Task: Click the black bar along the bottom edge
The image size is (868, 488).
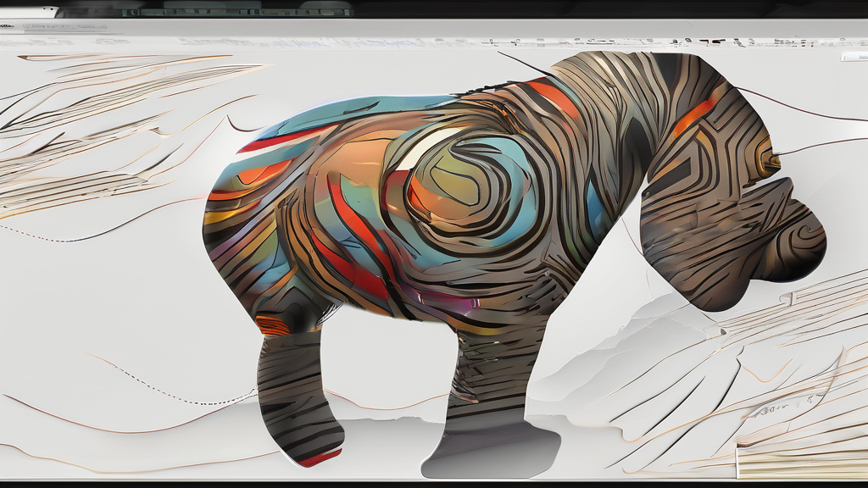Action: tap(434, 484)
